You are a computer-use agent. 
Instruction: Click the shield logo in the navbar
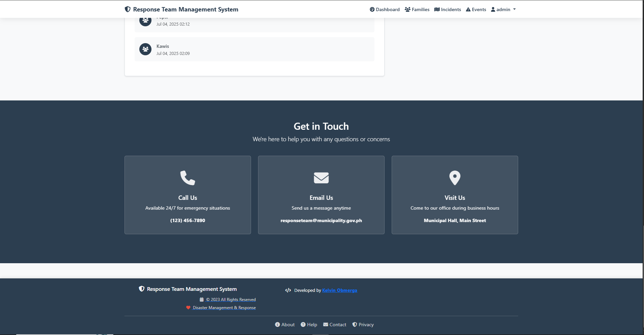point(128,9)
